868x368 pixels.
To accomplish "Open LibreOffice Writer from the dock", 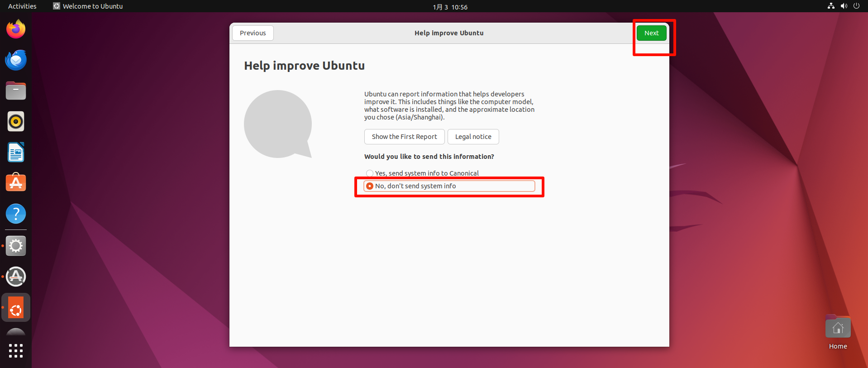I will click(x=16, y=152).
